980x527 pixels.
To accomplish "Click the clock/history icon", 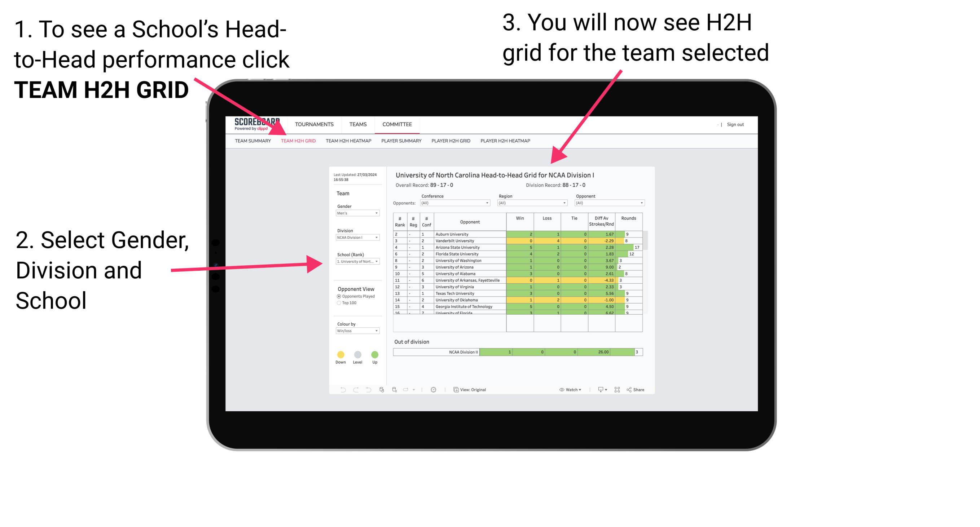I will coord(435,389).
